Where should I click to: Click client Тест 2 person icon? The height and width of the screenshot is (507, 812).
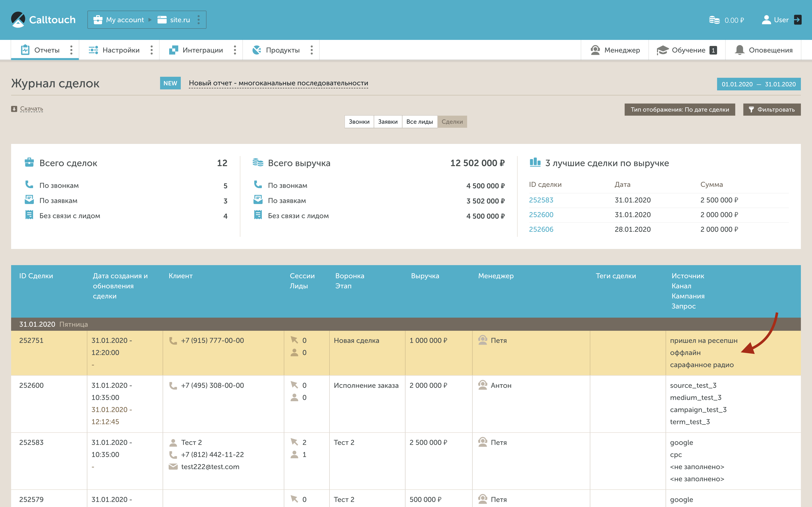173,443
